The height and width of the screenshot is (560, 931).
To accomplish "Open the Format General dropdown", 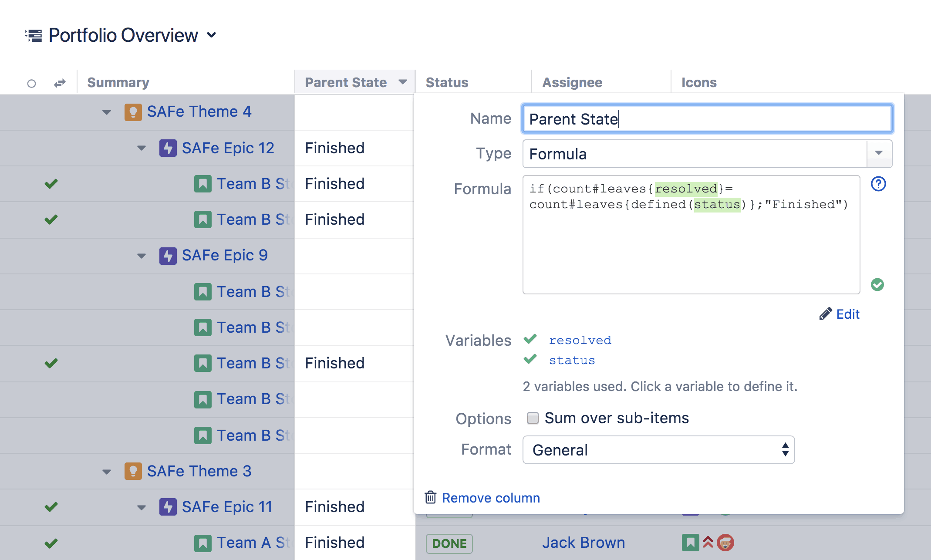I will click(658, 450).
